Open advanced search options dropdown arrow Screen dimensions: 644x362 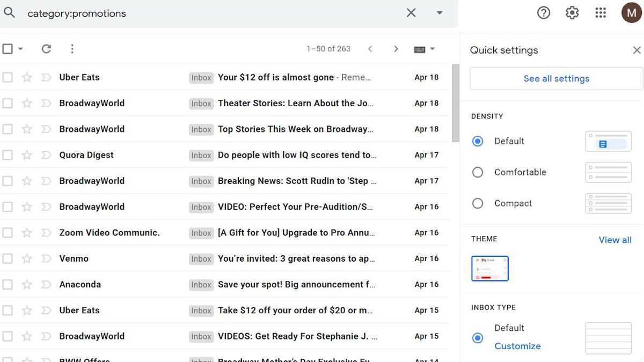[x=440, y=12]
